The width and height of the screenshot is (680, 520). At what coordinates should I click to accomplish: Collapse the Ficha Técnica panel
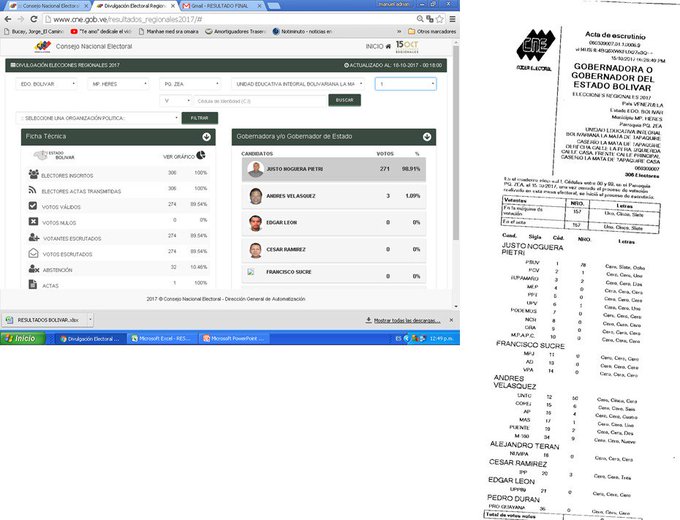click(x=206, y=137)
